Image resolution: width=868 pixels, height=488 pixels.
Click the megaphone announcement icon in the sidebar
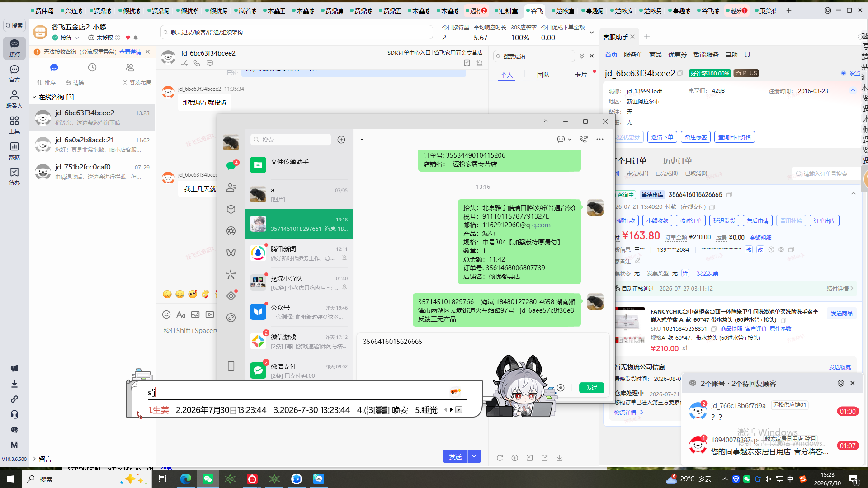tap(14, 368)
